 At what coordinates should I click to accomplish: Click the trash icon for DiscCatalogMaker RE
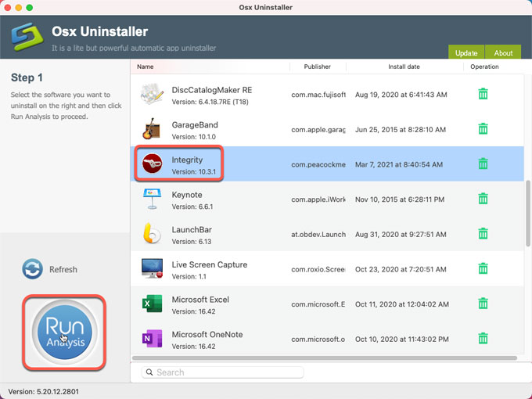(x=483, y=94)
